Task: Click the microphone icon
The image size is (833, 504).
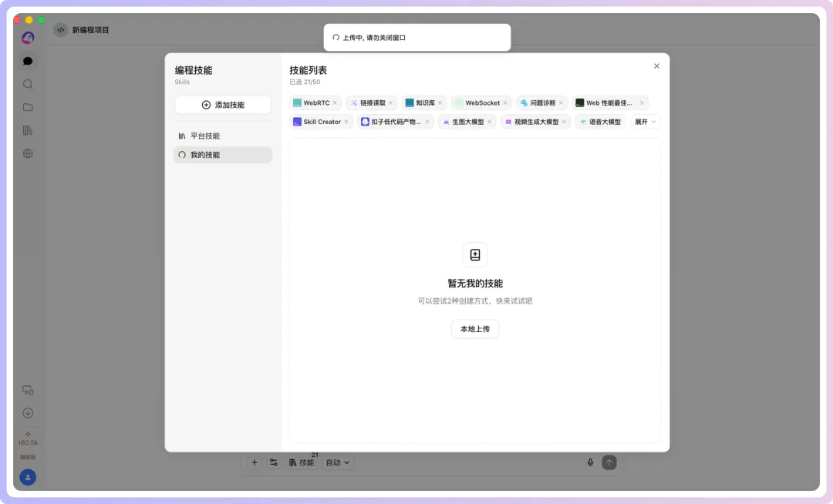Action: tap(590, 462)
